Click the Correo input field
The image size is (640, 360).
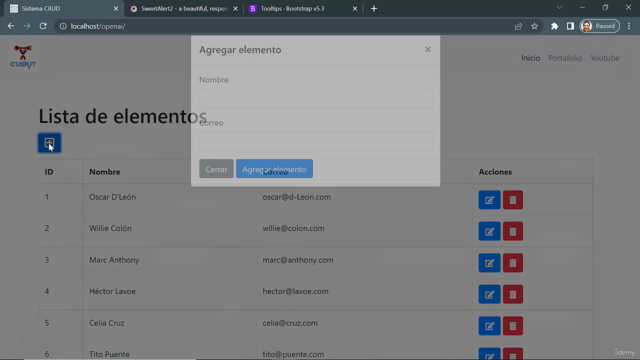coord(316,142)
